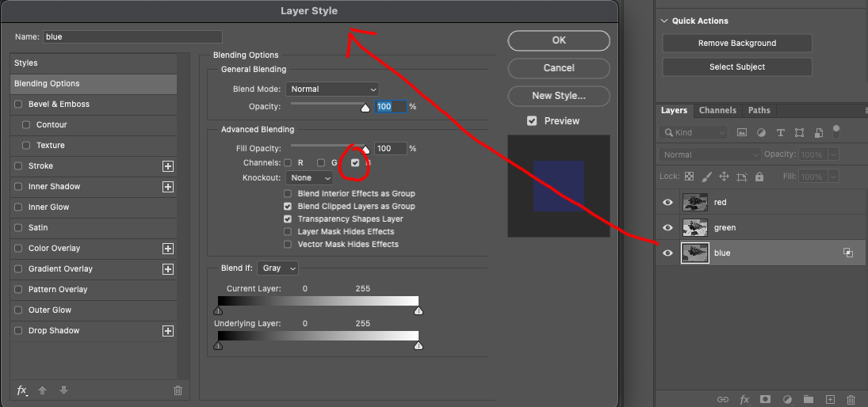Image resolution: width=868 pixels, height=407 pixels.
Task: Click the add layer mask icon
Action: (766, 400)
